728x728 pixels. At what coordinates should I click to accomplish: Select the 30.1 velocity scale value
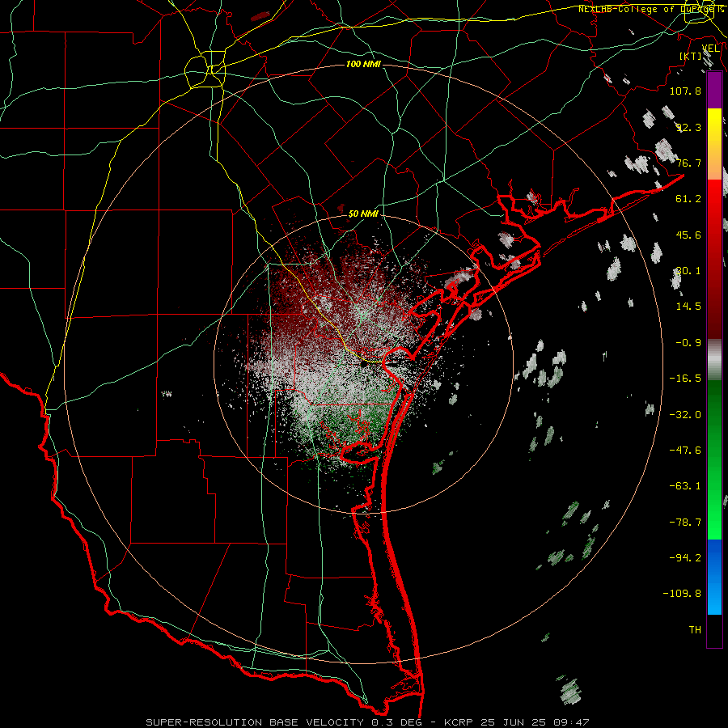click(688, 271)
